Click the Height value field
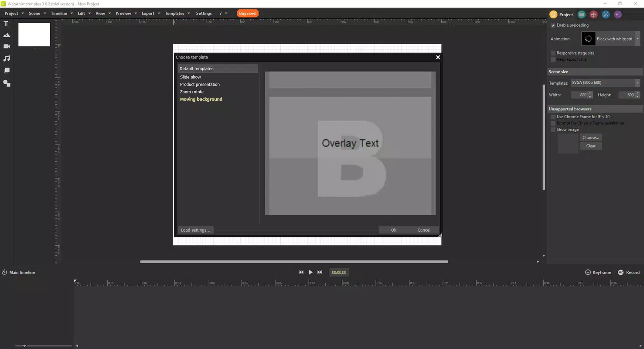 627,95
